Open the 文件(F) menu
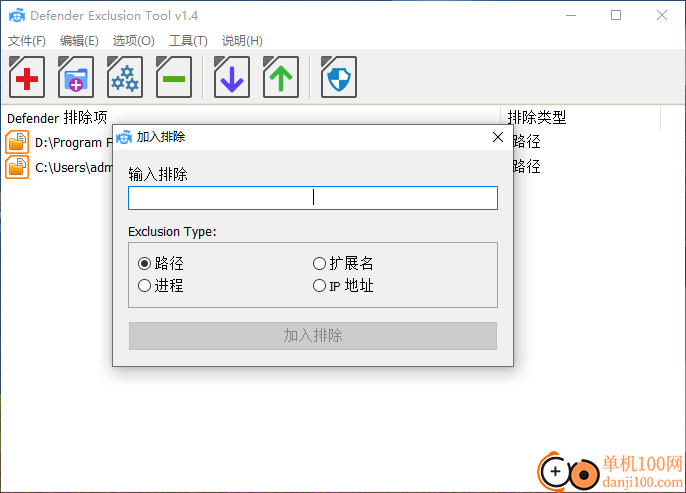Screen dimensions: 686x493 27,41
